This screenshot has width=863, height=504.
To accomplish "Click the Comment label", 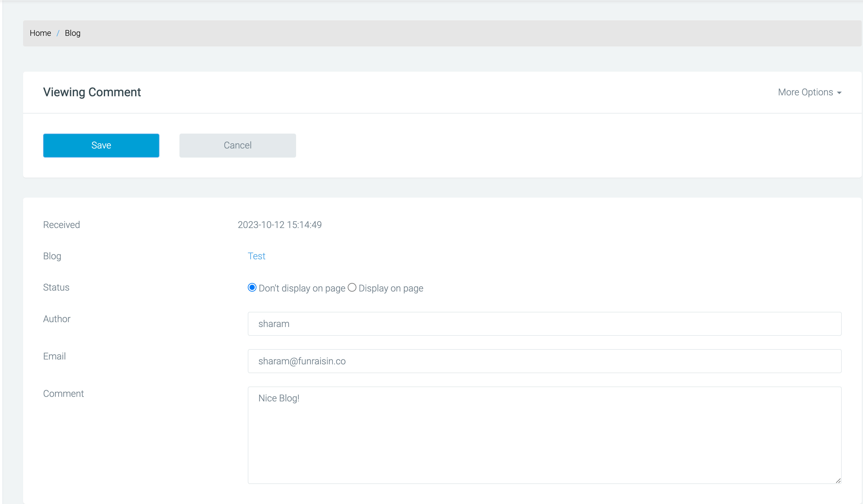I will pos(63,394).
